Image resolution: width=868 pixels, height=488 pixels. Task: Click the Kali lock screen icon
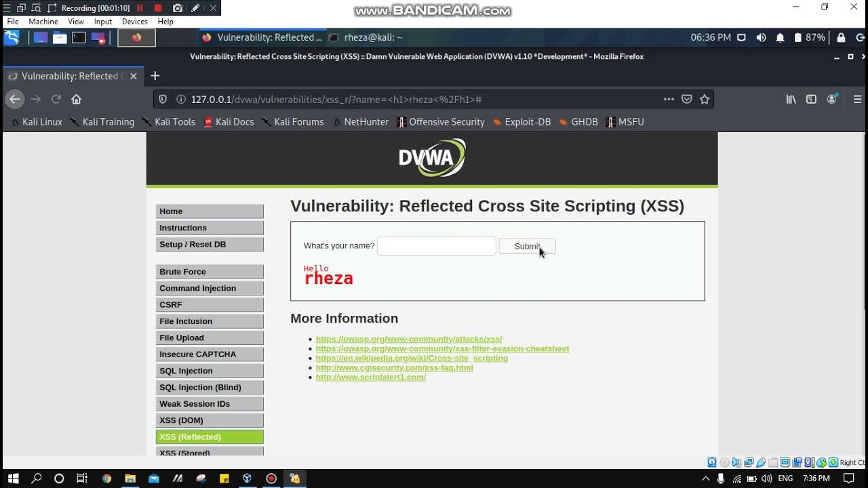tap(841, 37)
